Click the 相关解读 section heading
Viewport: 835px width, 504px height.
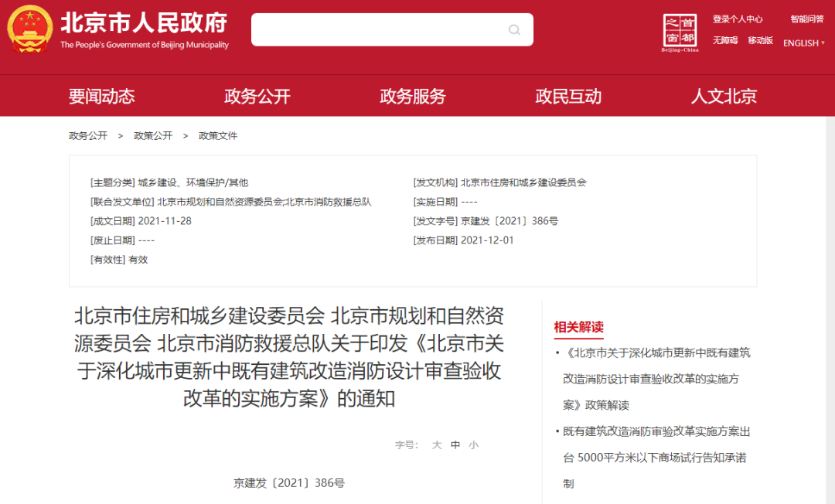(x=579, y=327)
